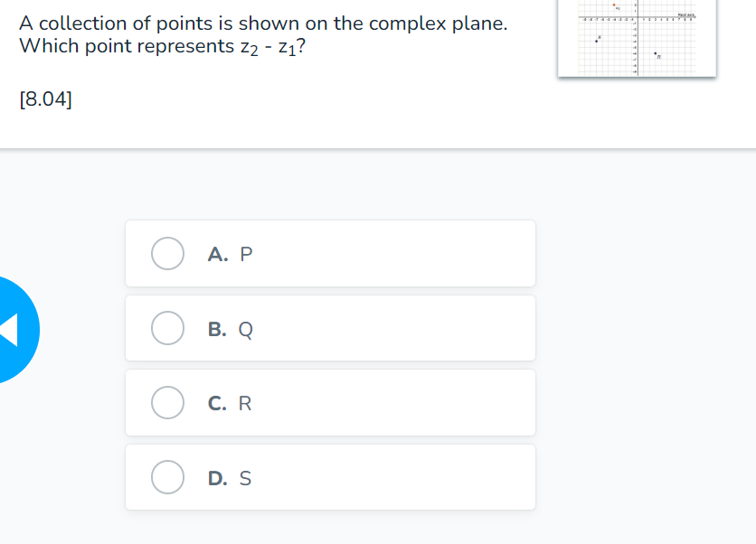This screenshot has height=544, width=756.
Task: Click the radio circle next to option B
Action: coord(167,328)
